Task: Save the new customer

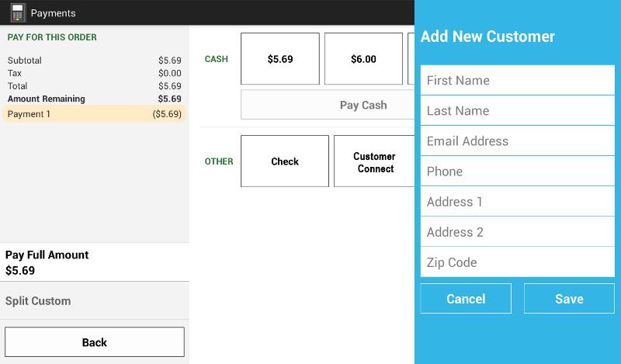Action: click(x=569, y=299)
